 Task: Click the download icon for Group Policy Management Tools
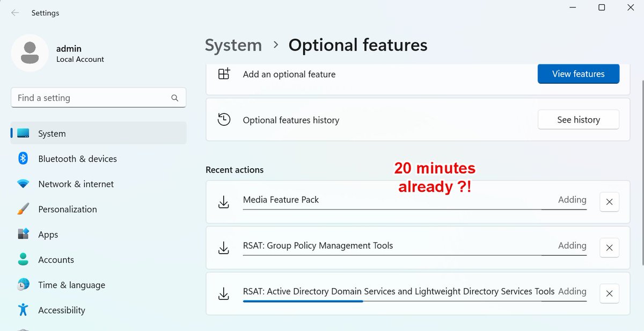point(224,248)
